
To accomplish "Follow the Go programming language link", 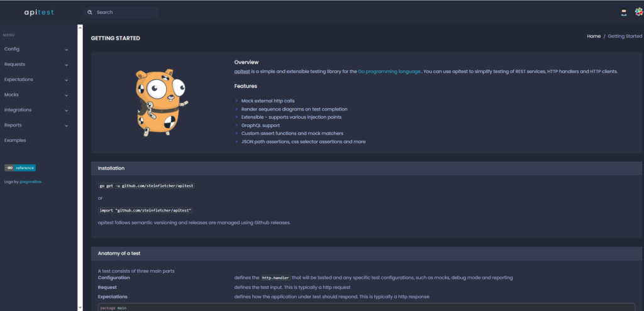I will 390,72.
